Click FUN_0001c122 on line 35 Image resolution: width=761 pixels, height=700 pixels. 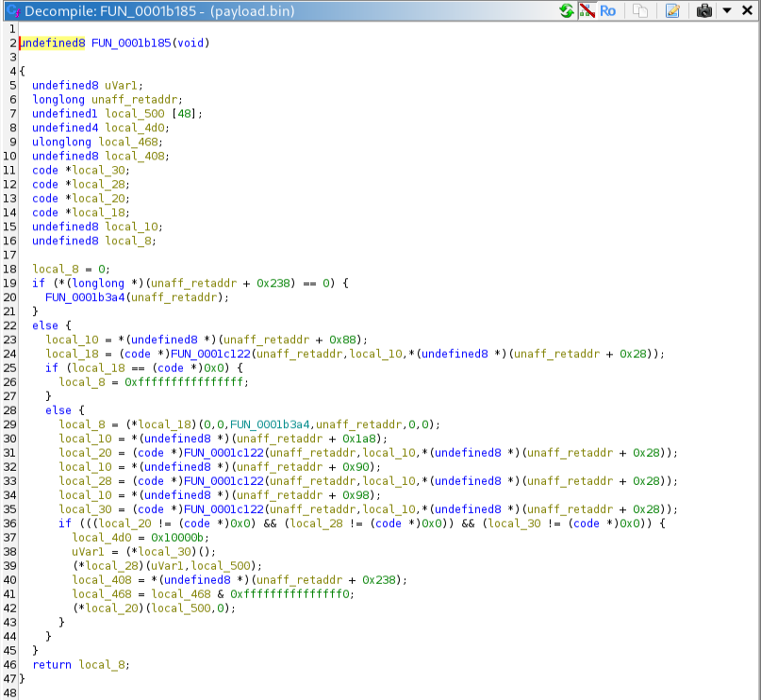click(x=223, y=509)
